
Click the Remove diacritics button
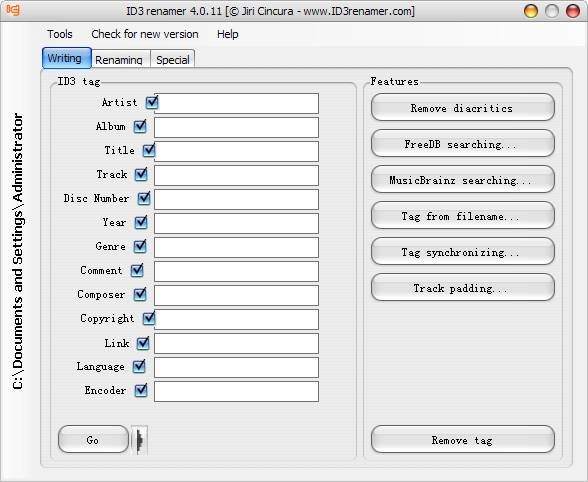tap(462, 108)
